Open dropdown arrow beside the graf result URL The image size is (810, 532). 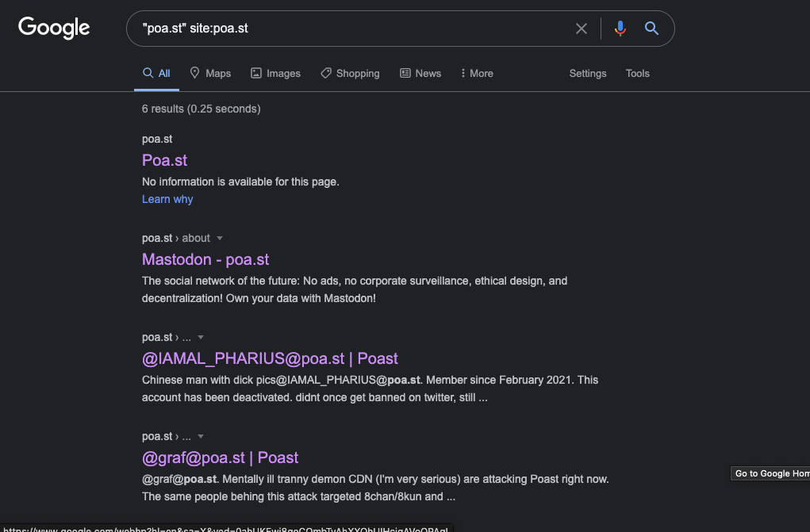(201, 436)
